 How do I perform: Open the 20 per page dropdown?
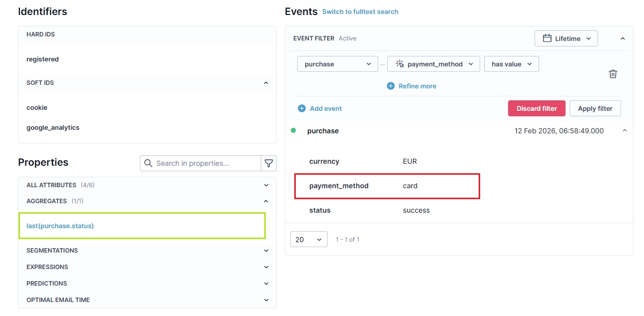(309, 239)
